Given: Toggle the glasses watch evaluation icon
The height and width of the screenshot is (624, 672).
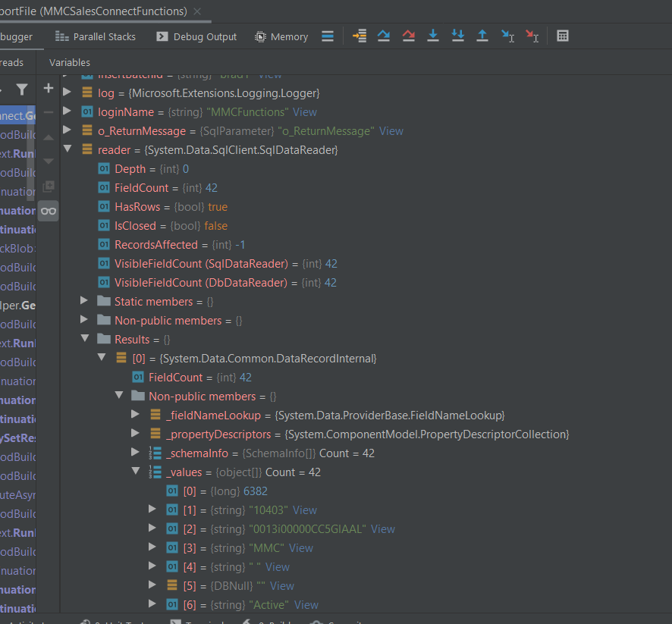Looking at the screenshot, I should [x=48, y=212].
